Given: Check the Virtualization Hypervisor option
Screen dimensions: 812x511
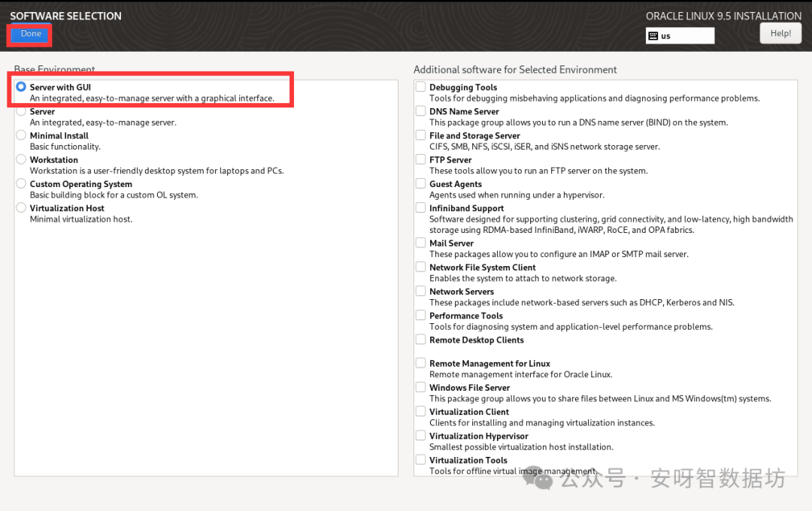Looking at the screenshot, I should 420,435.
